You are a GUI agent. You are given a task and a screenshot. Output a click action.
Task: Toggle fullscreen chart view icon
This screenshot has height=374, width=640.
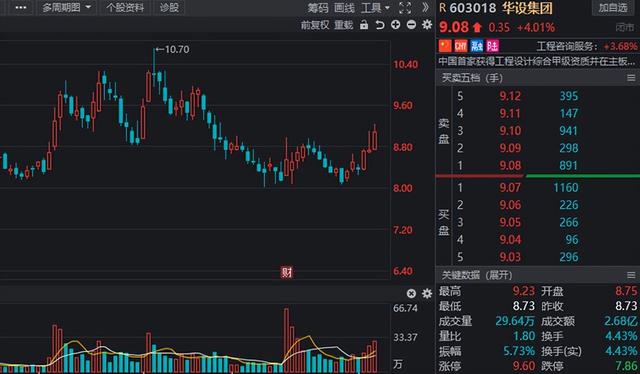click(x=404, y=8)
